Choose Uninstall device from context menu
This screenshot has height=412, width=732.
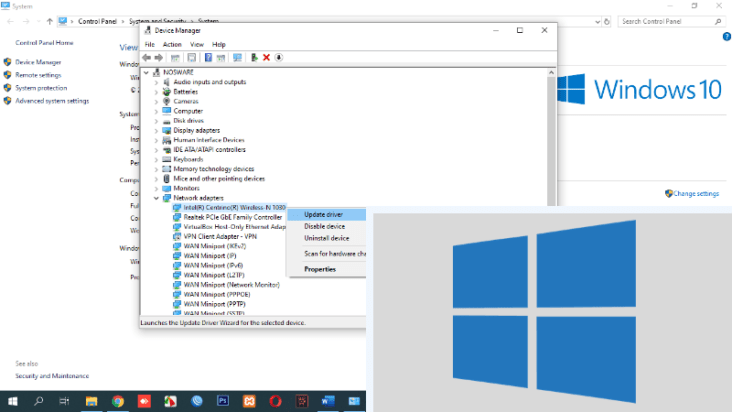327,238
